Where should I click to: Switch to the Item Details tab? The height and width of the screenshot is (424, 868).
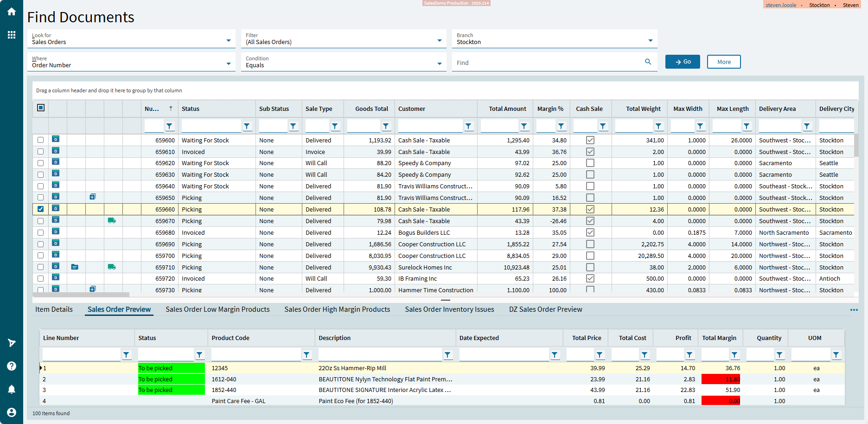click(54, 309)
